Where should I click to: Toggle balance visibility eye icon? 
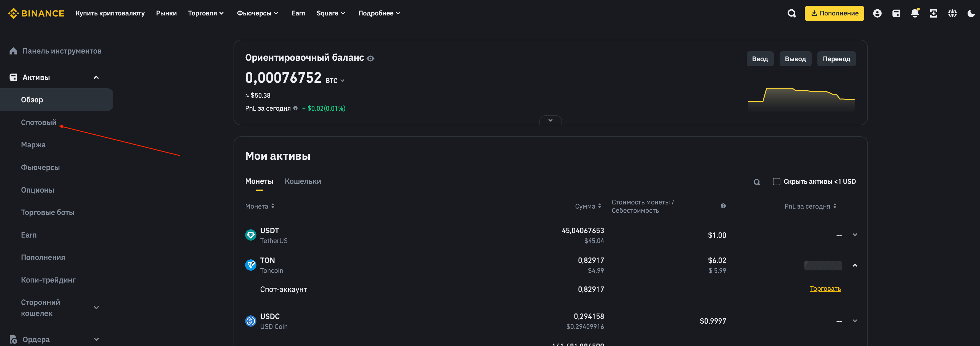(x=370, y=58)
